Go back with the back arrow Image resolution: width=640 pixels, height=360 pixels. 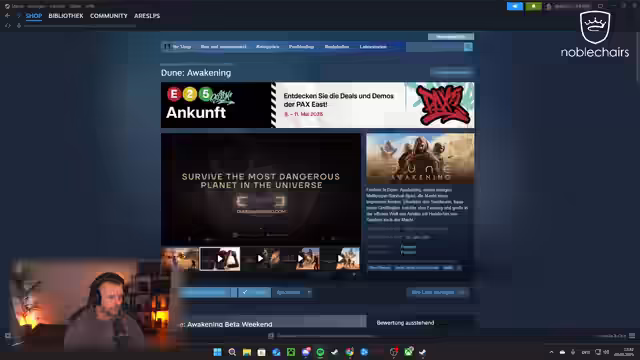pyautogui.click(x=7, y=16)
